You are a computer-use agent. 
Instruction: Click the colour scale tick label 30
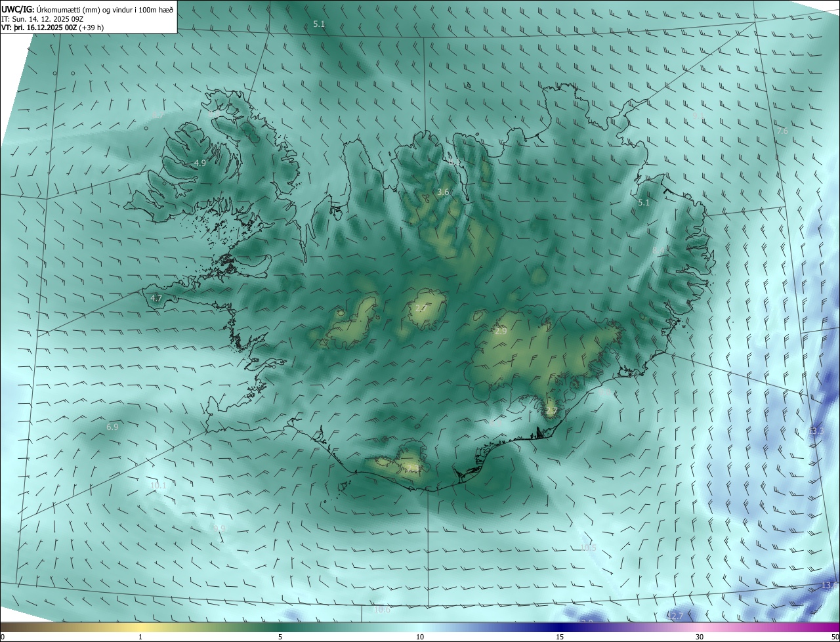point(700,637)
